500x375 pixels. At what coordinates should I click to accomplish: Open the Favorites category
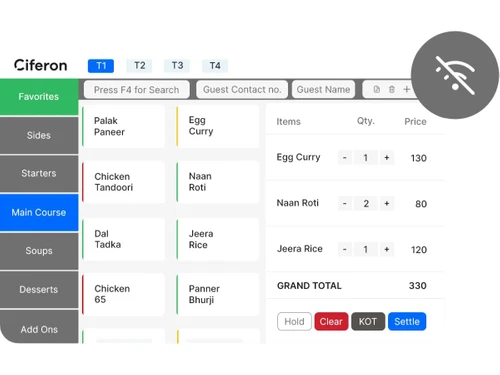click(39, 97)
